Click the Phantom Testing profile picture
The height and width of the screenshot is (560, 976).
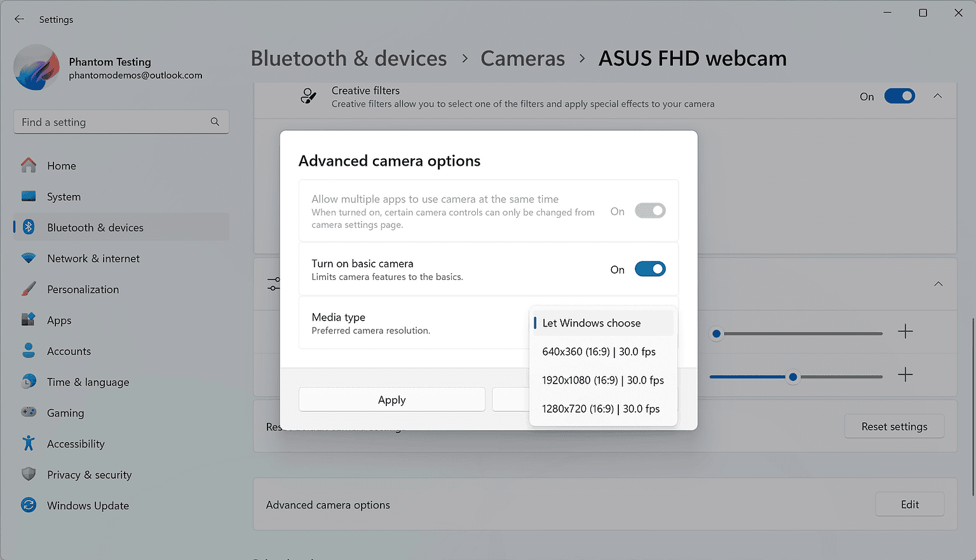[x=36, y=68]
